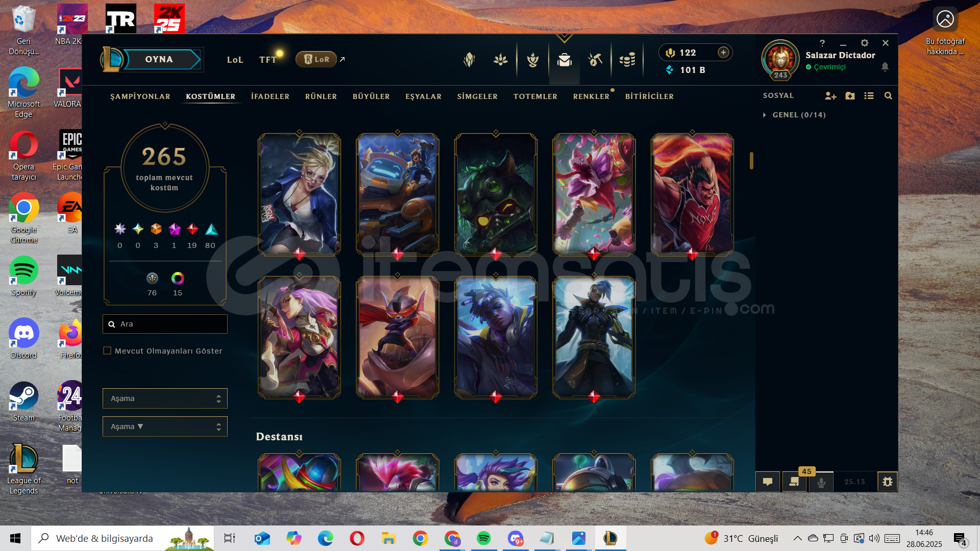Open the first Aşama dropdown

165,398
